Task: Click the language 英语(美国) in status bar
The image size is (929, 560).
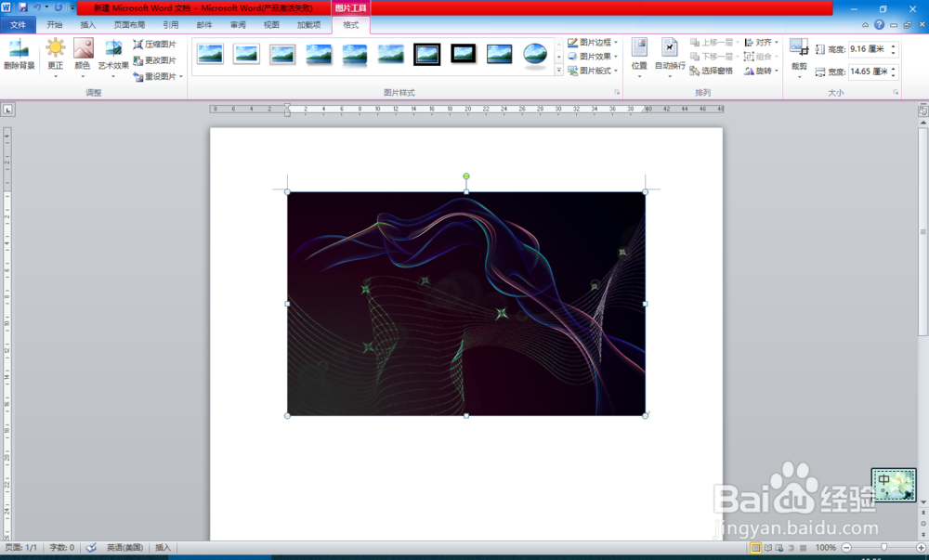Action: tap(124, 548)
